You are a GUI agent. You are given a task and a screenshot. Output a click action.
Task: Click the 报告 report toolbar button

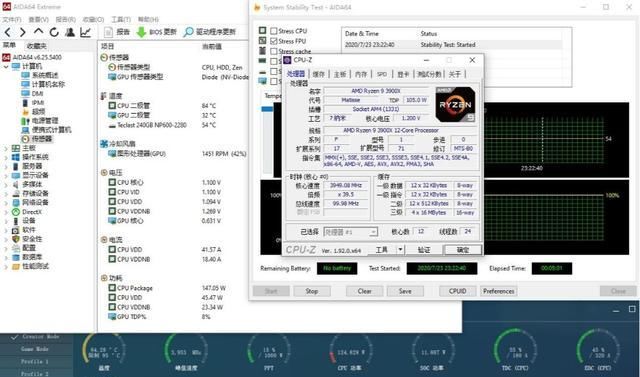tap(117, 32)
